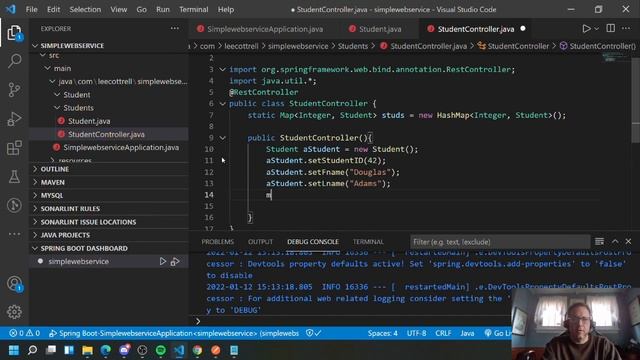Viewport: 640px width, 360px height.
Task: Maximize the panel with chevron up
Action: [x=615, y=242]
